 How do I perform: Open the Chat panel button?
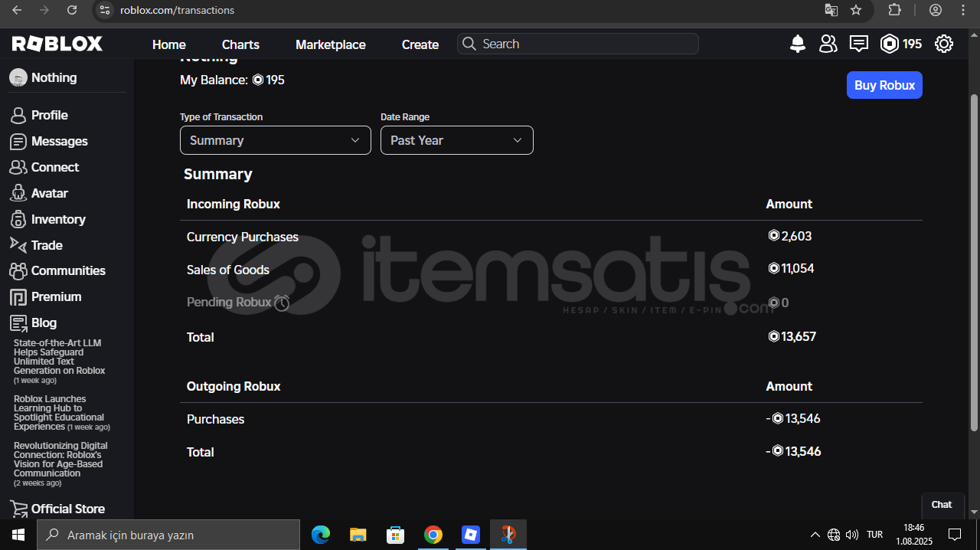tap(942, 504)
